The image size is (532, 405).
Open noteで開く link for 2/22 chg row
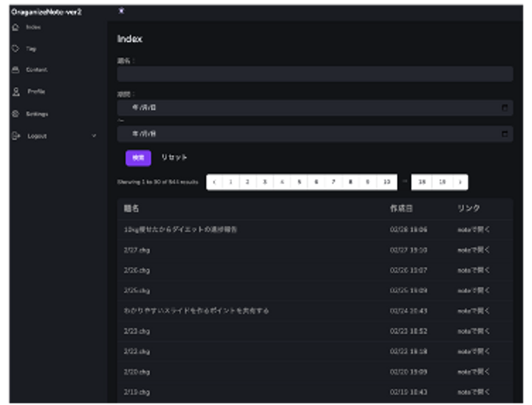[x=474, y=352]
